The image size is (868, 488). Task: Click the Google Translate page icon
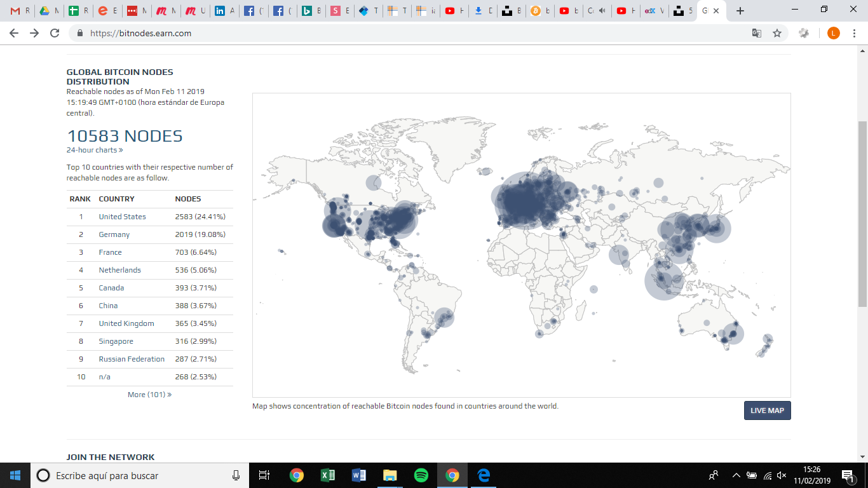tap(757, 33)
